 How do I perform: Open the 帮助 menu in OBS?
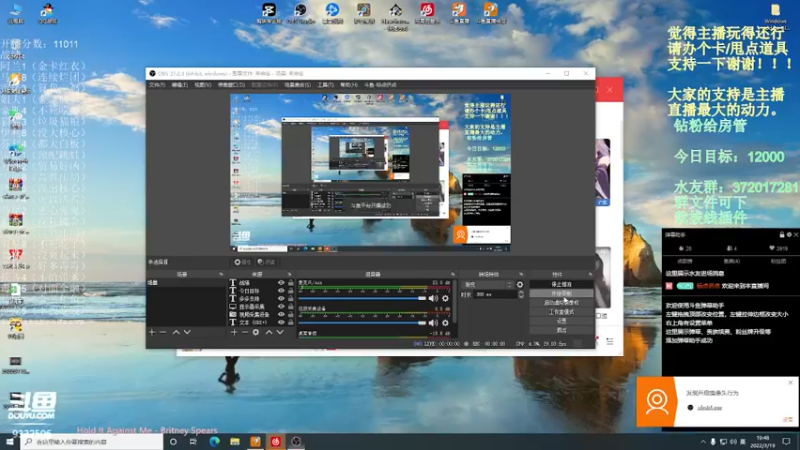coord(349,85)
